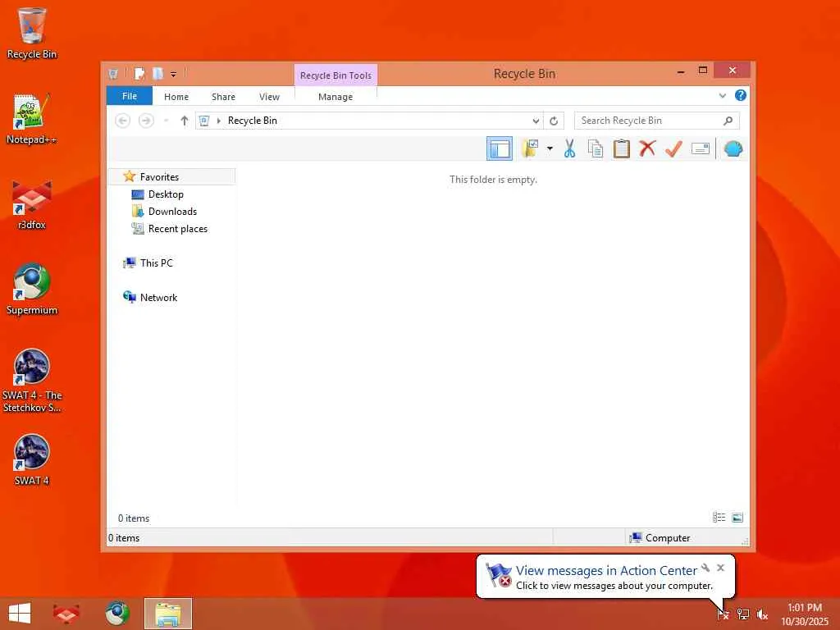Click the network tray icon

[743, 614]
